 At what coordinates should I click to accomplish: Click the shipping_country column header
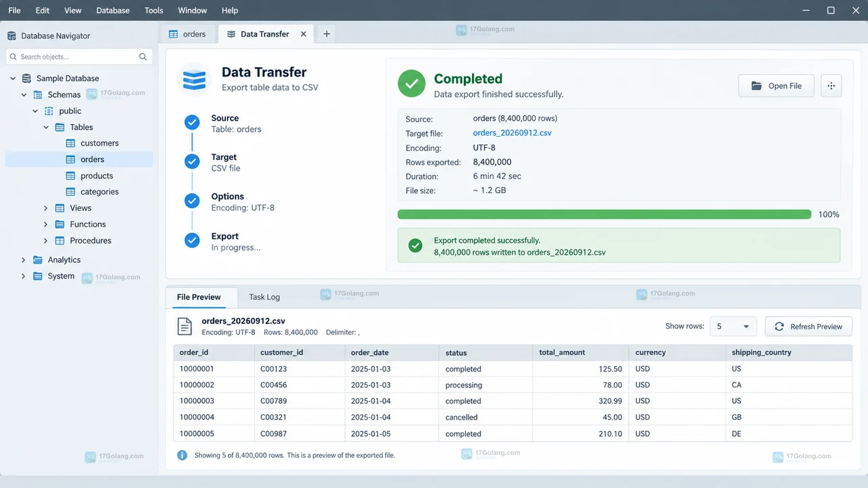(x=789, y=352)
